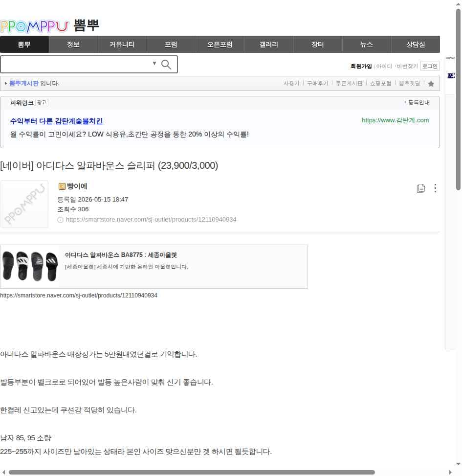The image size is (462, 476).
Task: Click the scroll-right arrow of the horizontal scrollbar
Action: point(450,473)
